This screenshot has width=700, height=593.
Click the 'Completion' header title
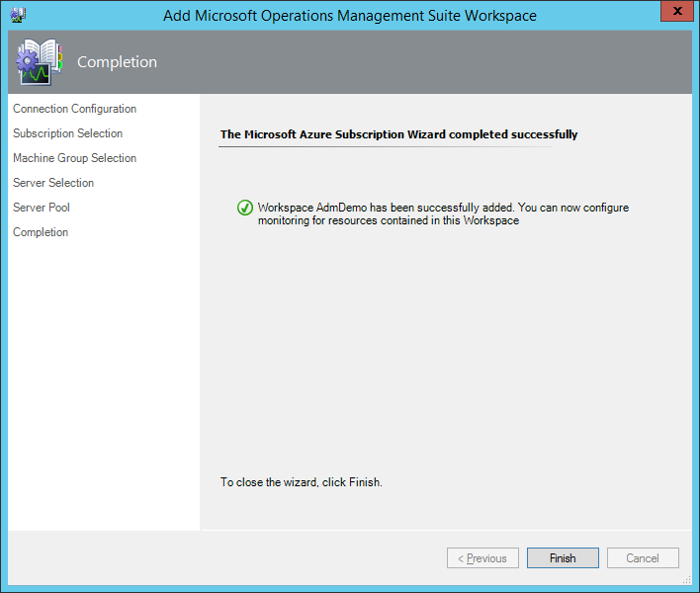[117, 61]
